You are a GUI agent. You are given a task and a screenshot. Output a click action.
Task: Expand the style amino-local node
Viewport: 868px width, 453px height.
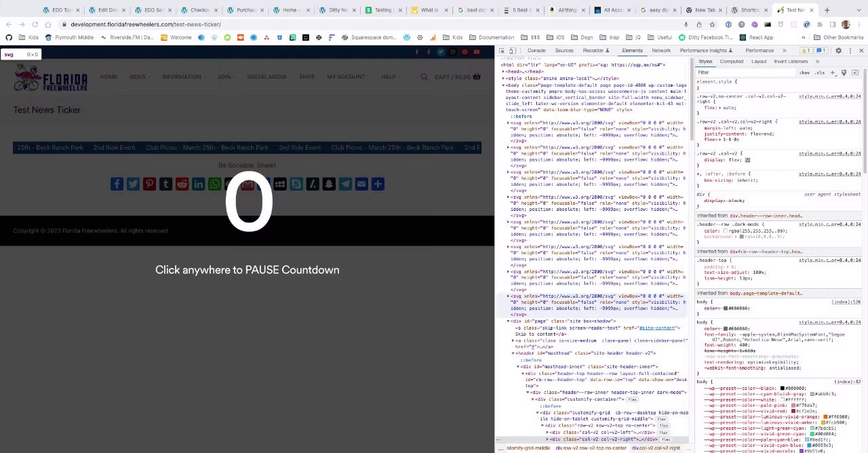[x=504, y=79]
